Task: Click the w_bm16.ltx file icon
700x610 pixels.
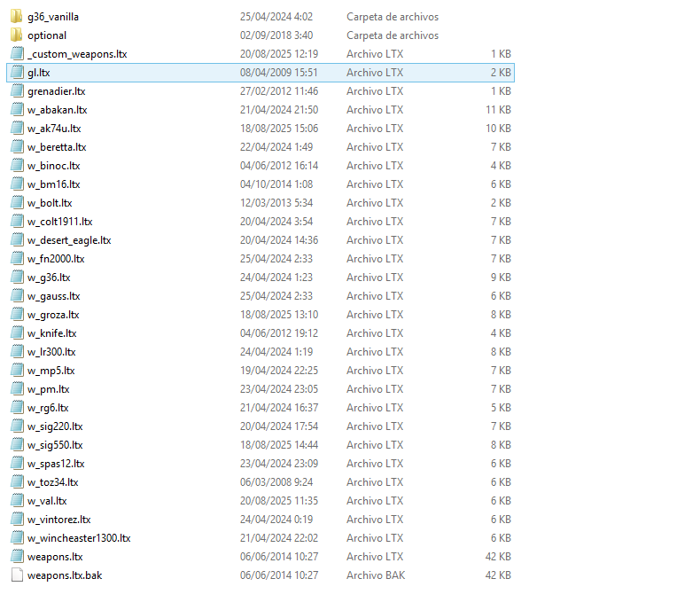Action: point(17,184)
